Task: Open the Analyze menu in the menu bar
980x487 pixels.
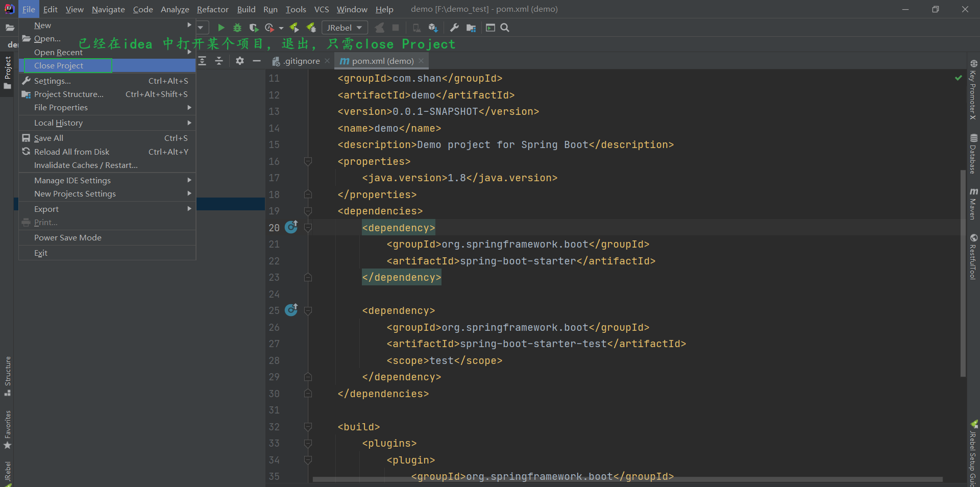Action: pyautogui.click(x=175, y=9)
